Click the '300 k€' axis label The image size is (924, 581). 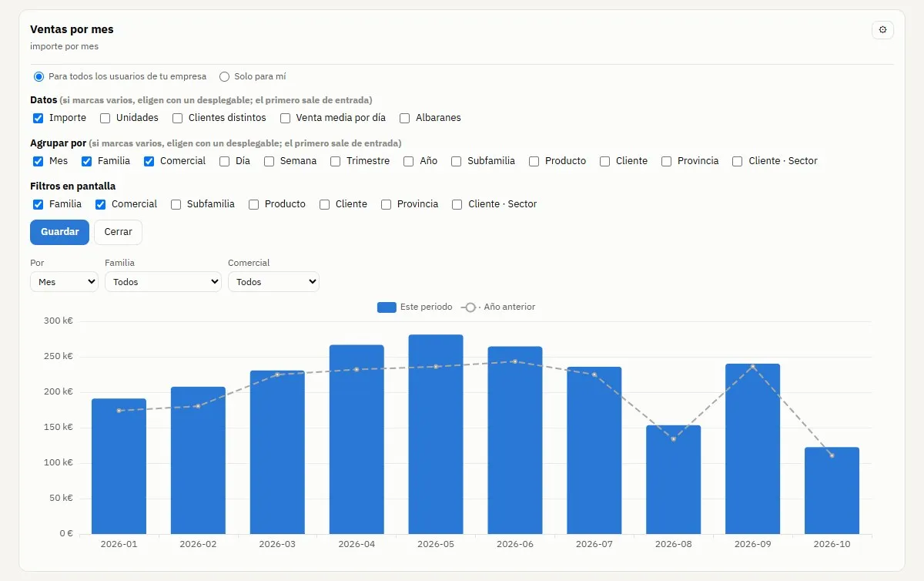pyautogui.click(x=58, y=321)
